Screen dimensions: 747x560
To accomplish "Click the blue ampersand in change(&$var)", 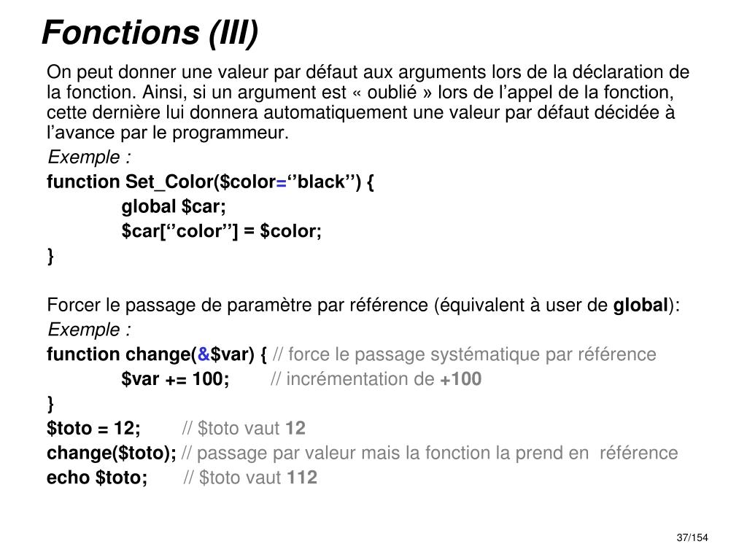I will 204,354.
